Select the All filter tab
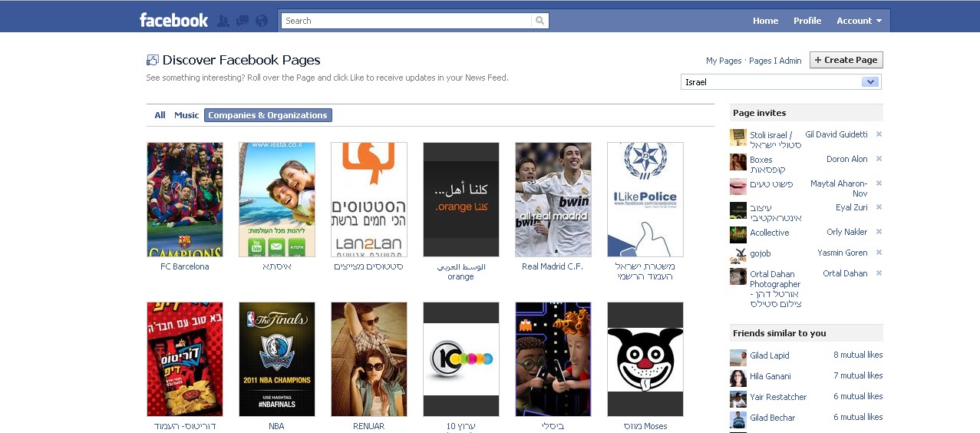Image resolution: width=980 pixels, height=433 pixels. coord(160,115)
